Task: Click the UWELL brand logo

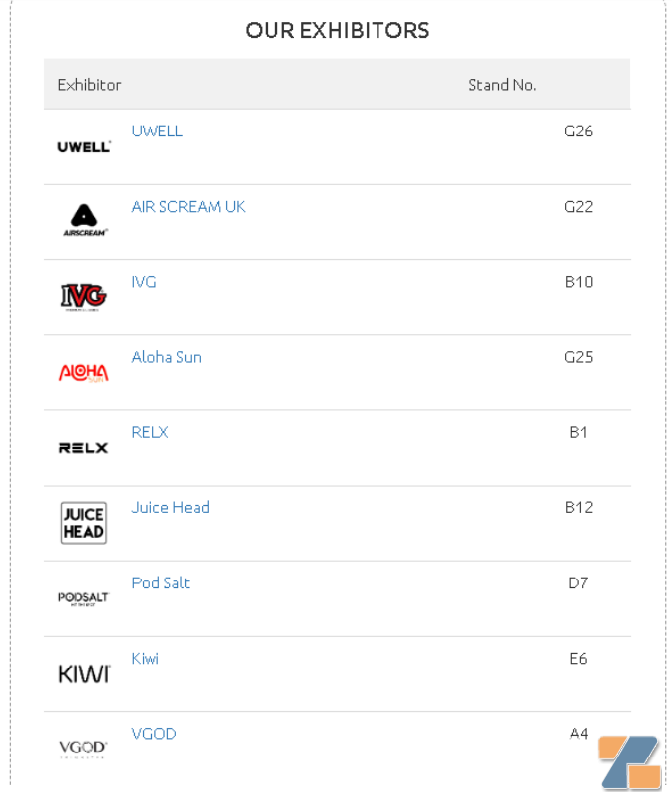Action: pyautogui.click(x=84, y=147)
